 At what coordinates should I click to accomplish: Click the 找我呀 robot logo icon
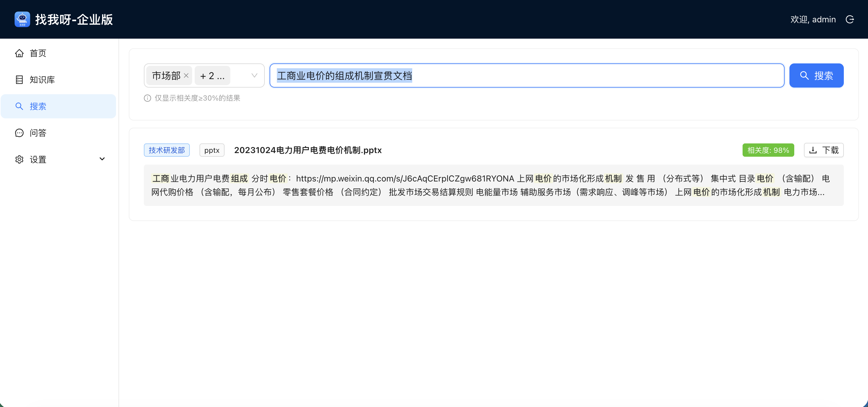[22, 19]
